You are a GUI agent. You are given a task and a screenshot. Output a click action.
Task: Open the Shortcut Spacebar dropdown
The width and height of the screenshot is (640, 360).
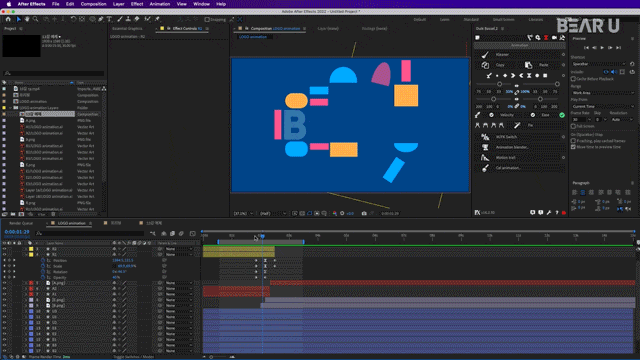pos(599,64)
